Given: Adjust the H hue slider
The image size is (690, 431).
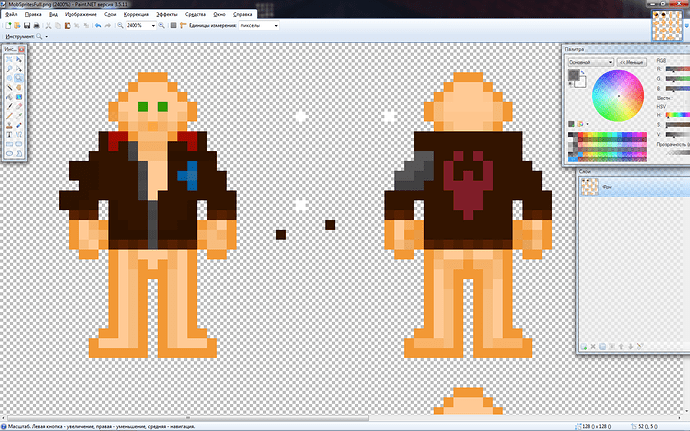Looking at the screenshot, I should click(x=678, y=115).
